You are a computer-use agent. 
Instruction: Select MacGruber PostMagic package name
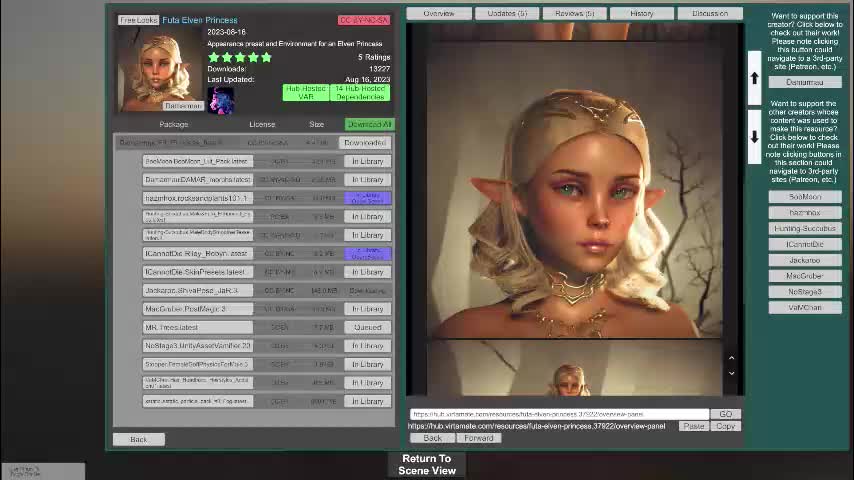pos(198,309)
